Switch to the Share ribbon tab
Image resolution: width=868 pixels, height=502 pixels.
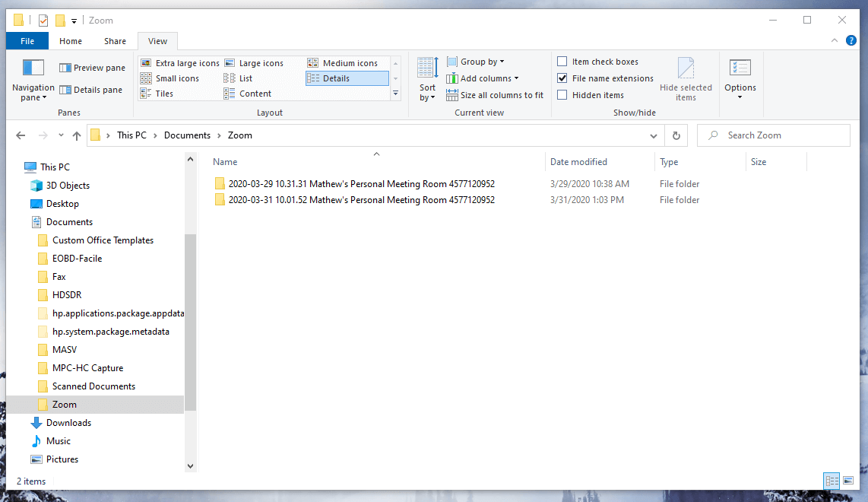115,41
